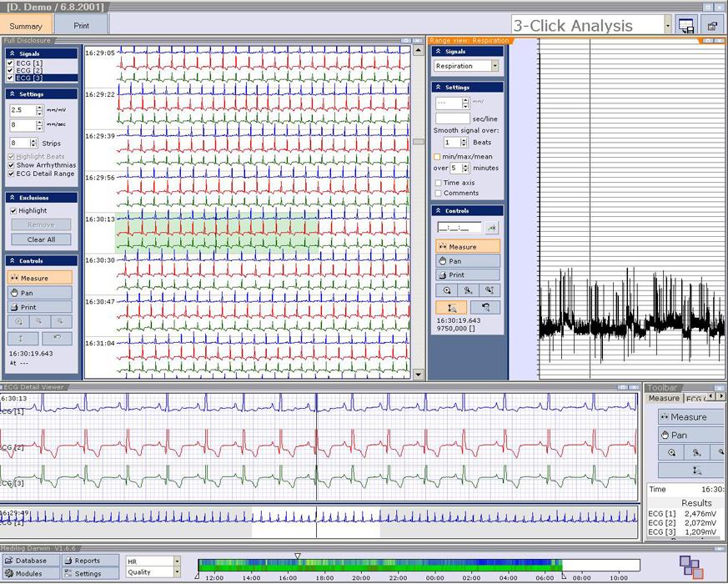The height and width of the screenshot is (584, 728).
Task: Click Print in Range view controls
Action: (x=467, y=274)
